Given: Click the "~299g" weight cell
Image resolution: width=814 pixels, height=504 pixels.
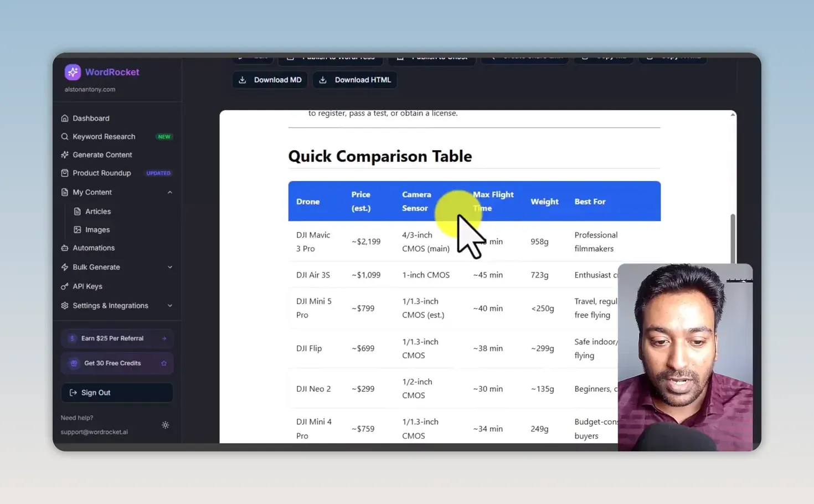Looking at the screenshot, I should tap(543, 348).
